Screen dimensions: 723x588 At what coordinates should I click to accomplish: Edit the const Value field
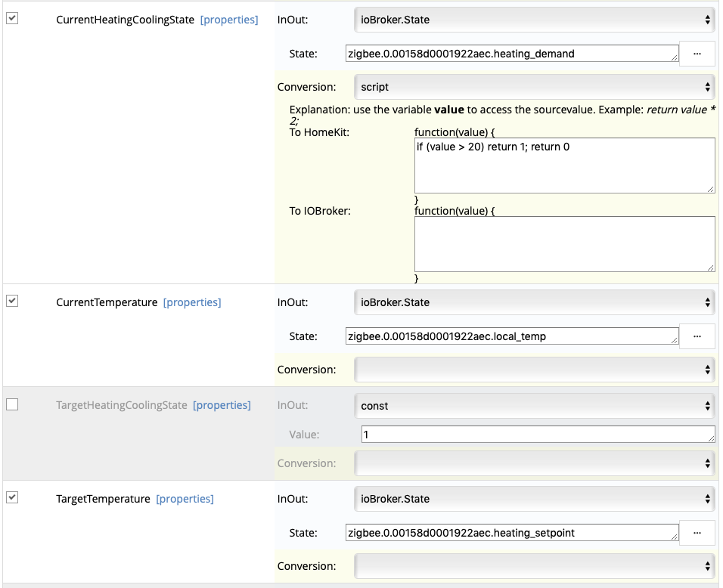[538, 434]
